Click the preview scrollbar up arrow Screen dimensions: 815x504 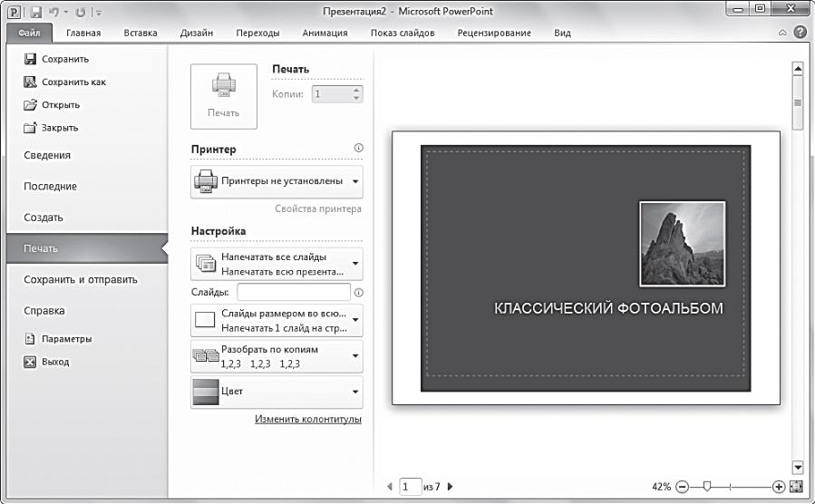798,68
